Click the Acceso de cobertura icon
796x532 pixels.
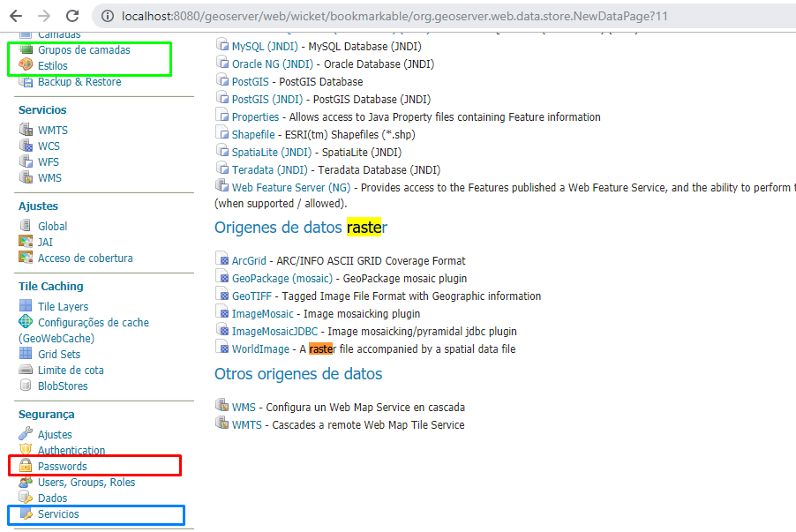26,258
